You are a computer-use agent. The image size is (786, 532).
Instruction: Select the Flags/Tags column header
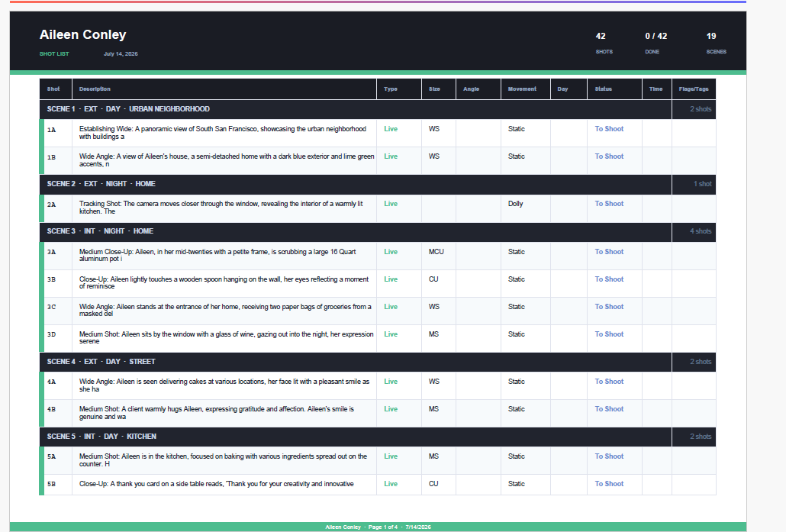tap(694, 89)
